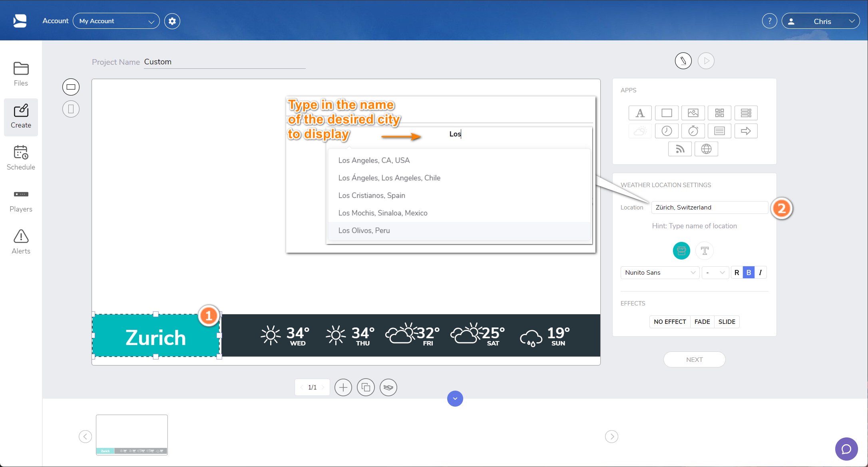Add the QR code app

coord(719,113)
